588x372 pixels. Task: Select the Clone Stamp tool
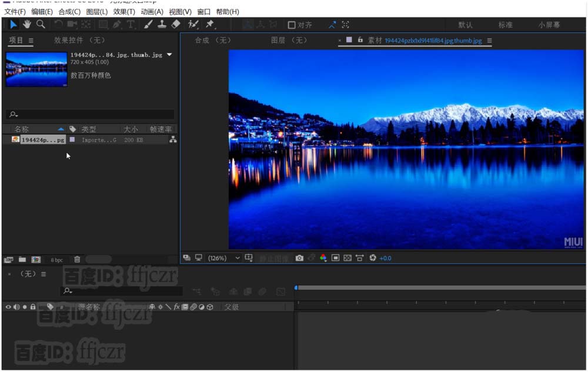(162, 25)
